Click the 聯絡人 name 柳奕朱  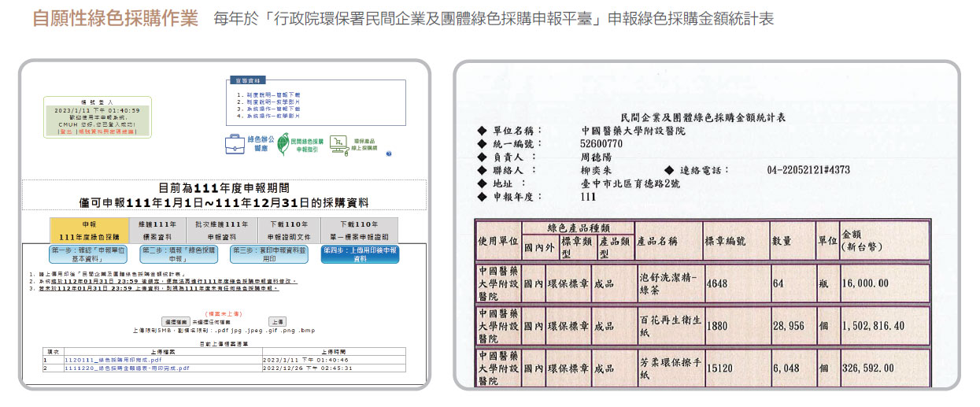[595, 170]
